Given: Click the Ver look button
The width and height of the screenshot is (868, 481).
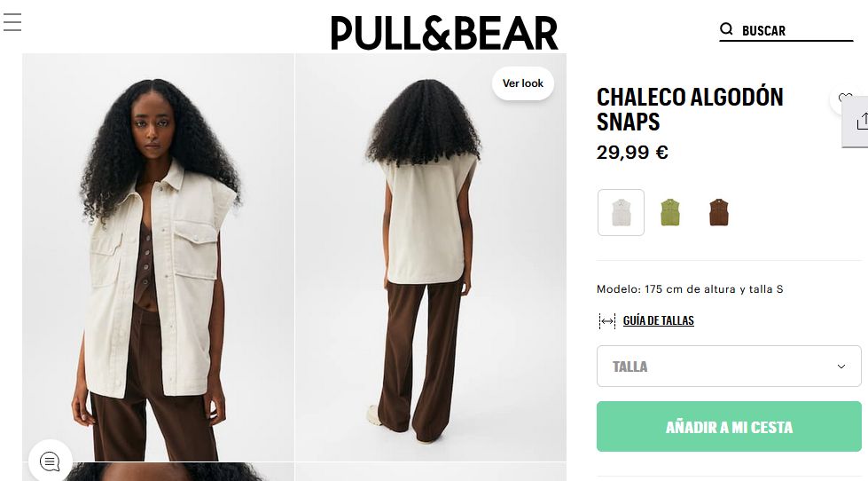Looking at the screenshot, I should click(522, 83).
